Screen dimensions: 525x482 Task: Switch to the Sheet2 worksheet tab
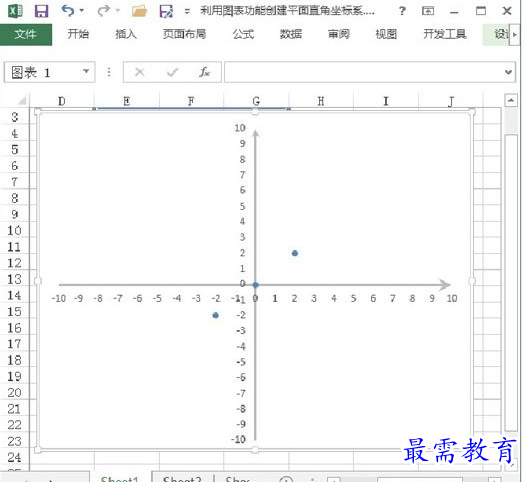click(x=182, y=478)
